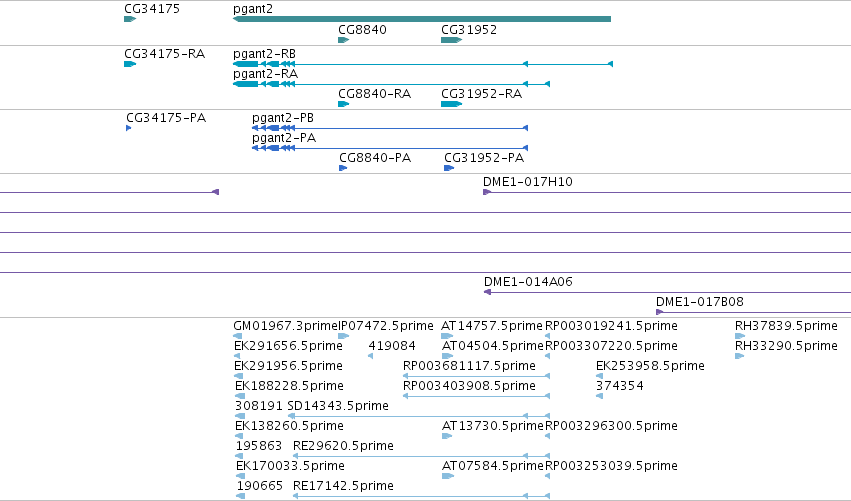The width and height of the screenshot is (851, 501).
Task: Select EST IP07472.5prime
Action: (386, 326)
